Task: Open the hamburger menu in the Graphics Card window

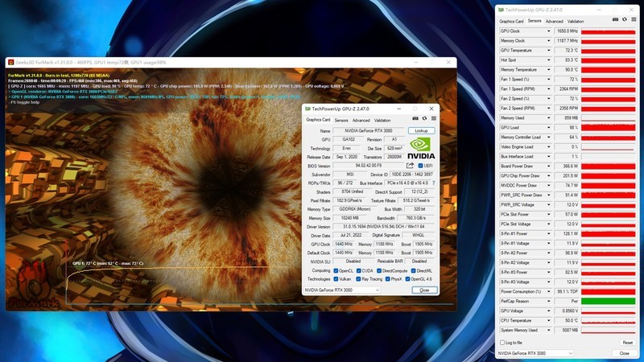Action: point(432,120)
